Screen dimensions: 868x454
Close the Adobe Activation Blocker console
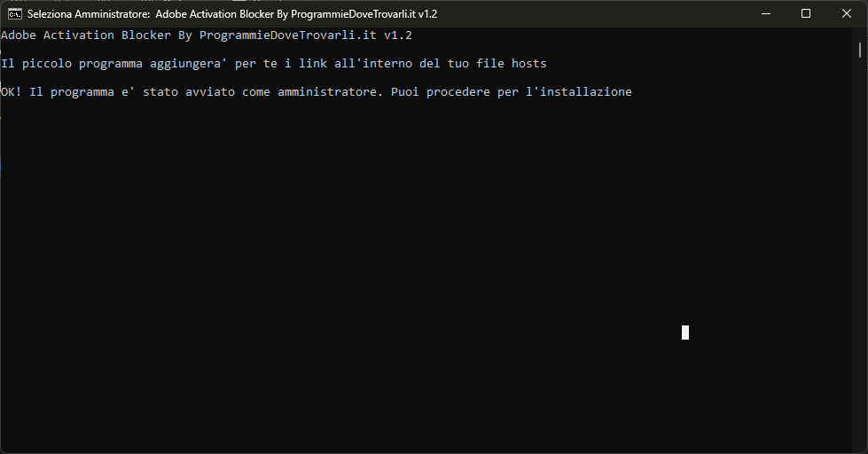[x=847, y=14]
